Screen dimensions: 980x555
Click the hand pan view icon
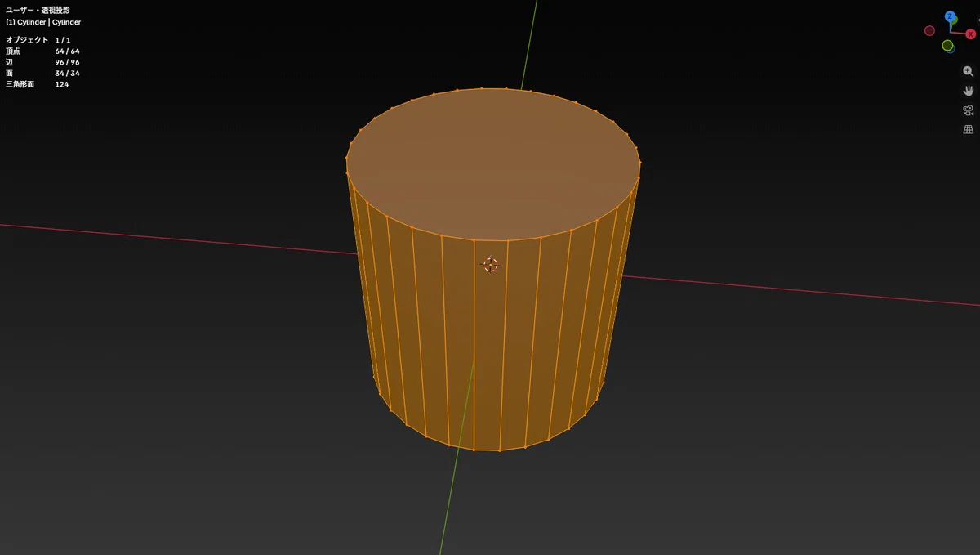coord(969,91)
